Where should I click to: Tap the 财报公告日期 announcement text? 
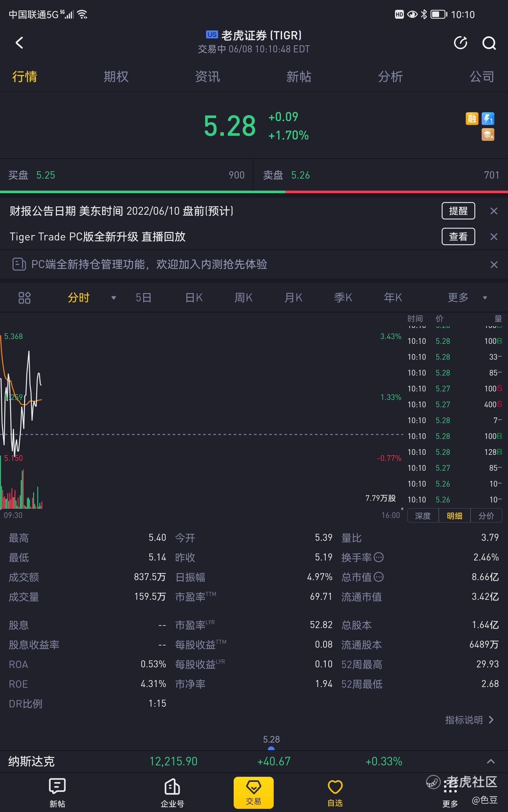coord(121,211)
